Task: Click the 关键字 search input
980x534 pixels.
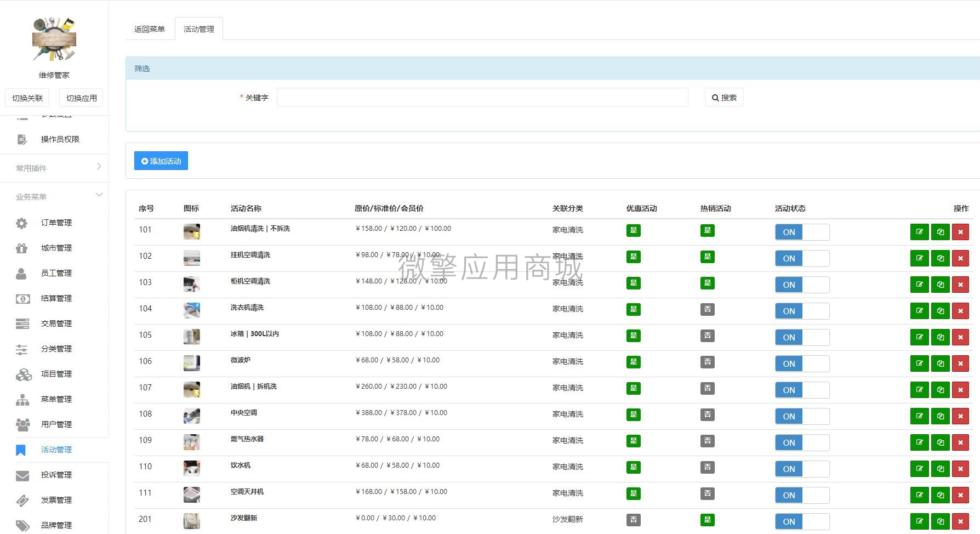Action: pyautogui.click(x=482, y=97)
